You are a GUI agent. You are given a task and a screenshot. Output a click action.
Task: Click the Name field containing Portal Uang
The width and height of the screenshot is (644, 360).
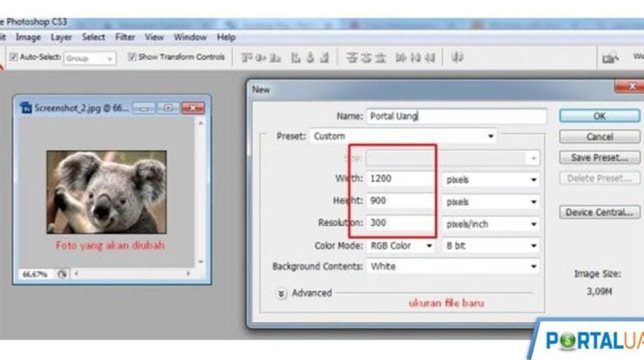pos(456,117)
